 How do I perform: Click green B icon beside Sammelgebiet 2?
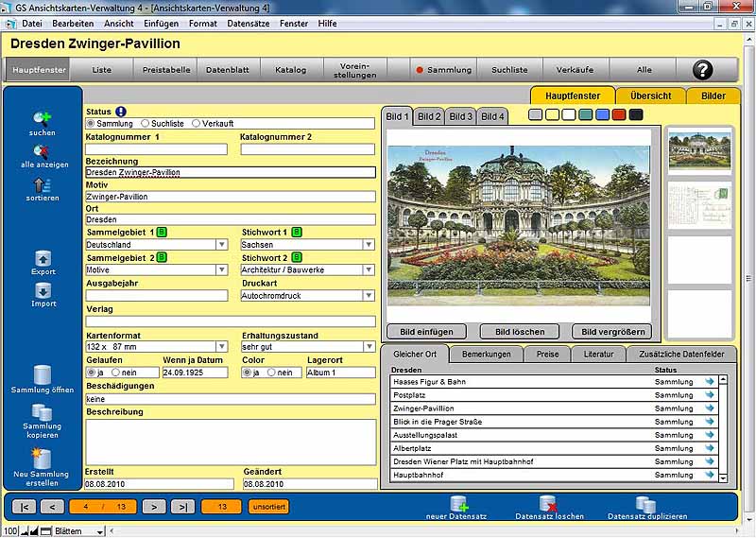[x=162, y=258]
